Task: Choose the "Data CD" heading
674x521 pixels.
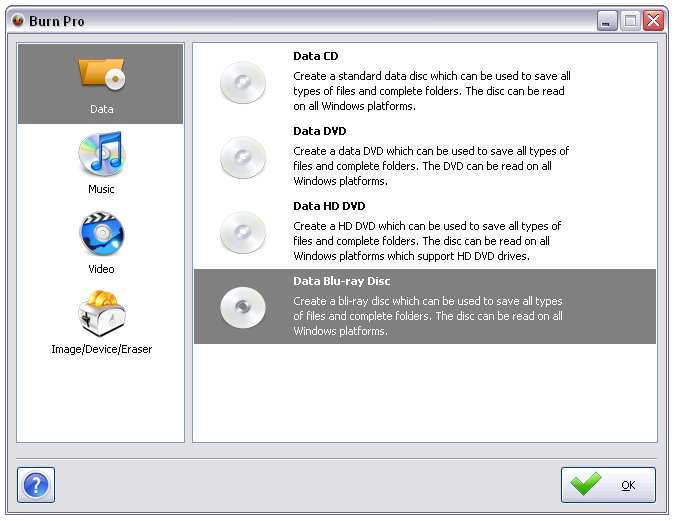Action: pos(316,56)
